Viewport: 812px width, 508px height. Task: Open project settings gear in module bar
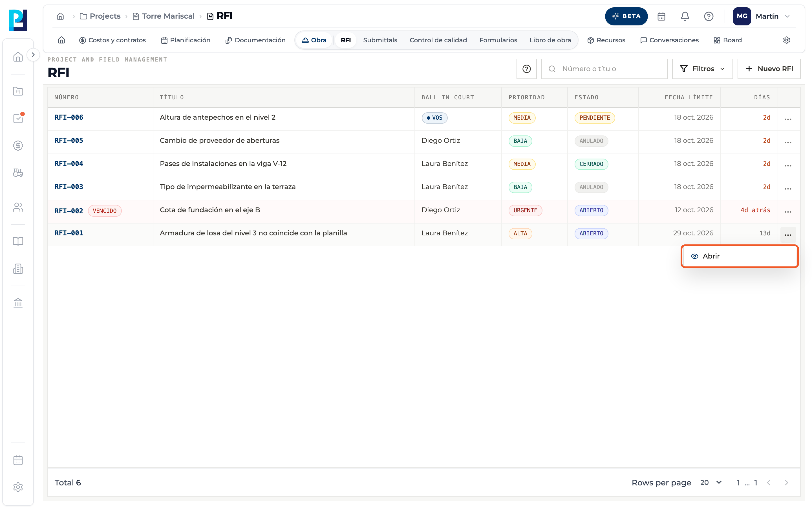point(786,40)
